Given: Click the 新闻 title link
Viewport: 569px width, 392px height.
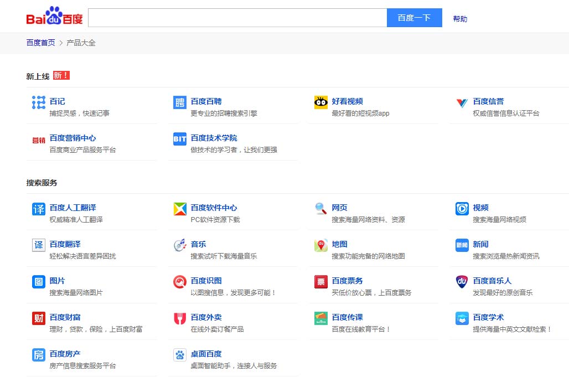Looking at the screenshot, I should point(481,244).
